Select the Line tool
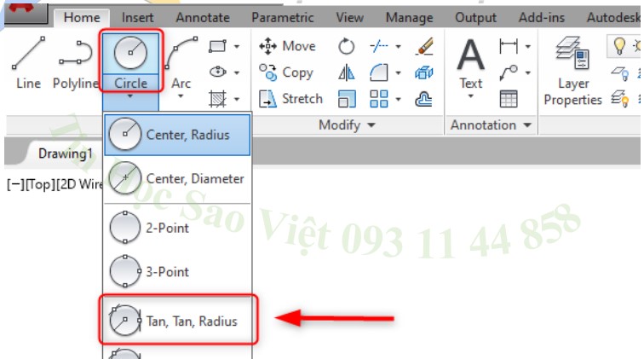The image size is (644, 359). point(28,62)
